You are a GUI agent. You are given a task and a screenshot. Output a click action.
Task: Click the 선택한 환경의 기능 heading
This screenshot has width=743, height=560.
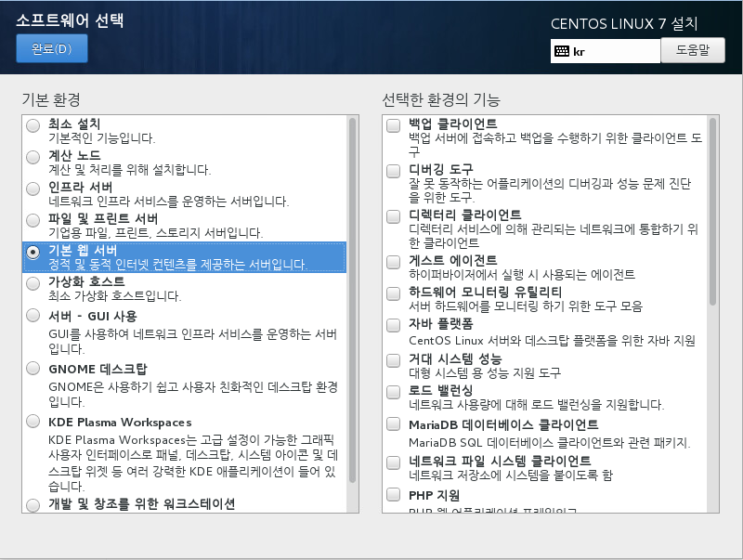(441, 99)
